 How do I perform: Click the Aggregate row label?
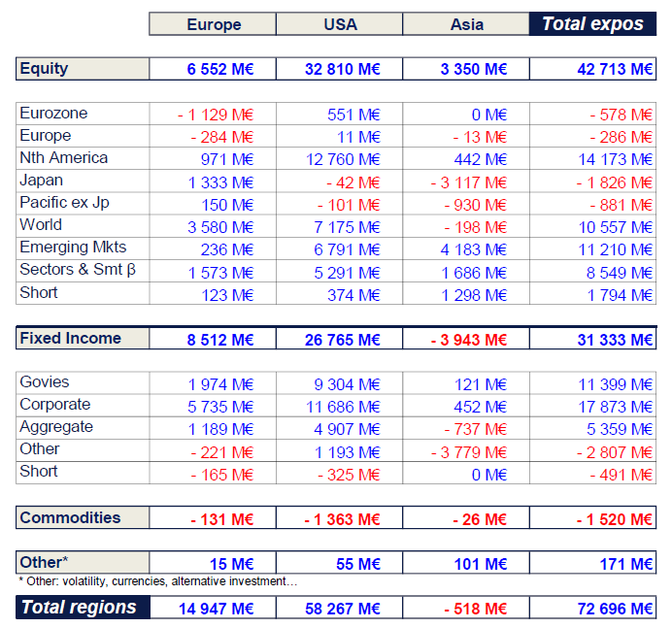pyautogui.click(x=56, y=427)
